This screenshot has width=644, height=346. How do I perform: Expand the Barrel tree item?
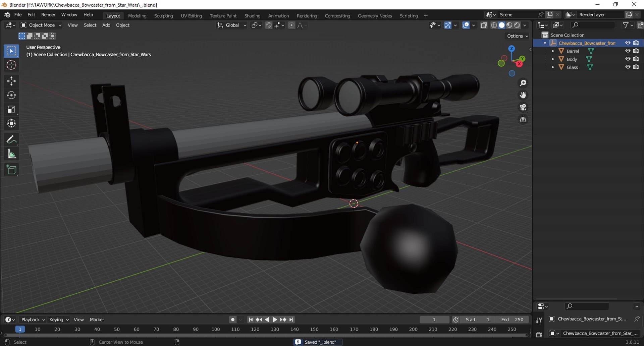553,51
